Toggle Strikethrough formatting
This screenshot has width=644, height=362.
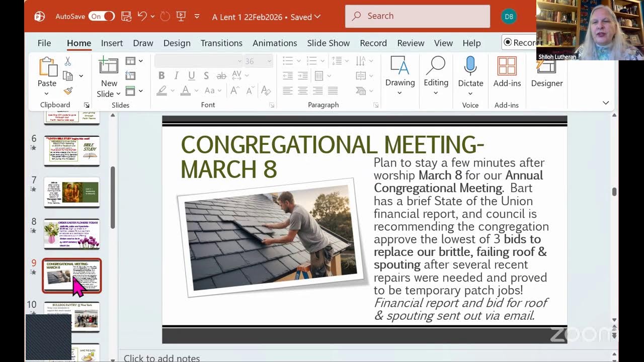click(221, 76)
